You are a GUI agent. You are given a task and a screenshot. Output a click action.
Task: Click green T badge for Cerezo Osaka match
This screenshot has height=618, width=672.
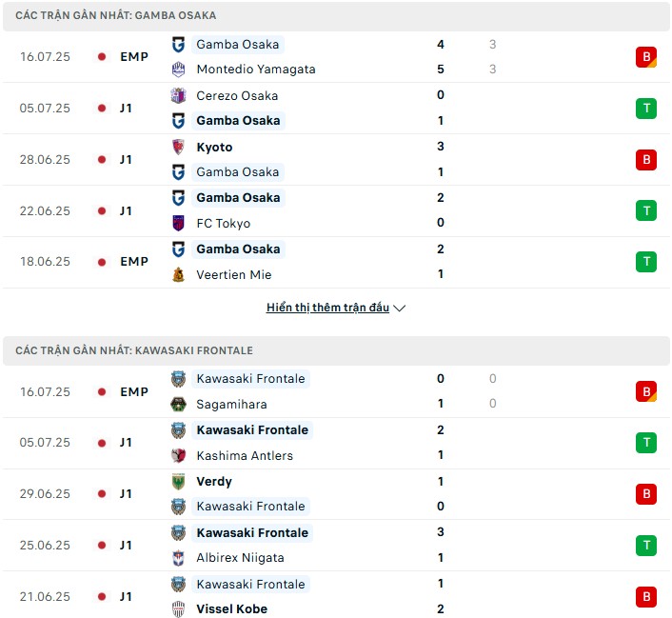point(646,108)
